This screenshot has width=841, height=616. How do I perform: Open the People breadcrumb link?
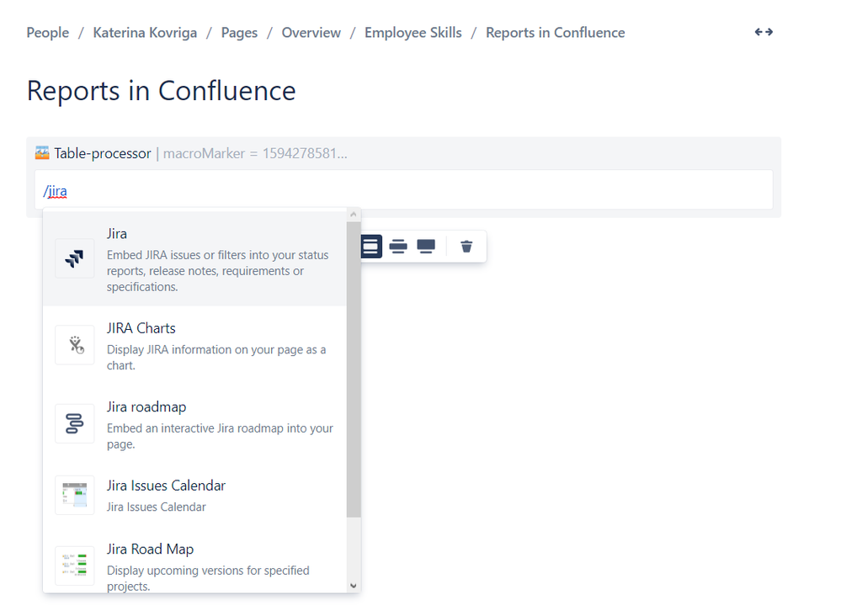coord(48,33)
